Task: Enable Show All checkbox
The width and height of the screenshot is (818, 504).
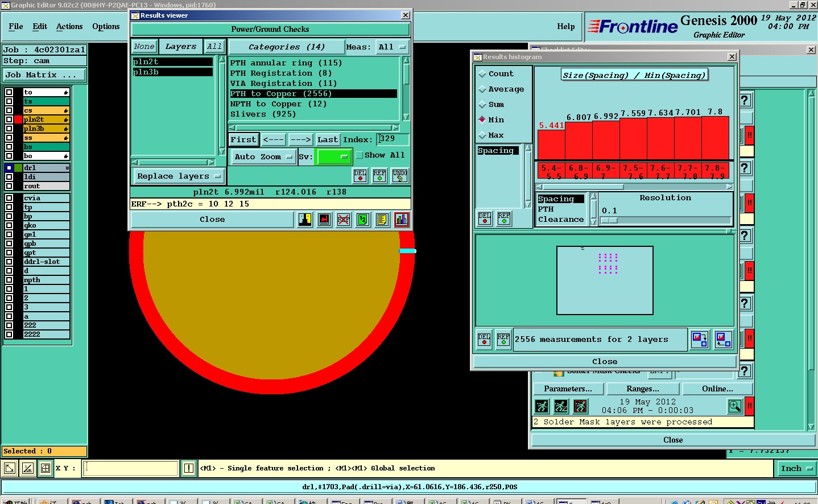Action: pos(360,155)
